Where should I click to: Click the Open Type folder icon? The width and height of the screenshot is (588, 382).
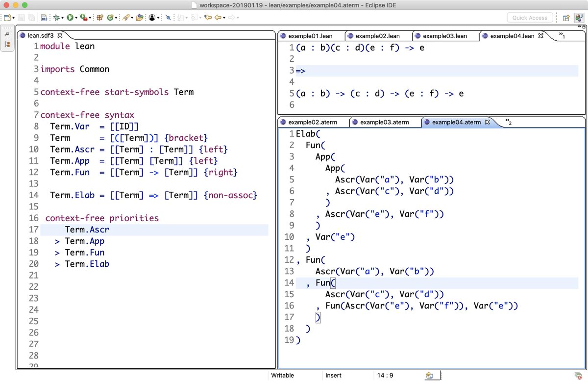tap(140, 18)
